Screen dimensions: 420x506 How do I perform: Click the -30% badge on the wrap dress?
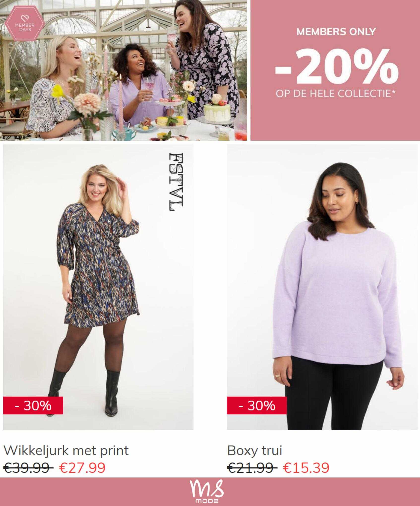[33, 406]
